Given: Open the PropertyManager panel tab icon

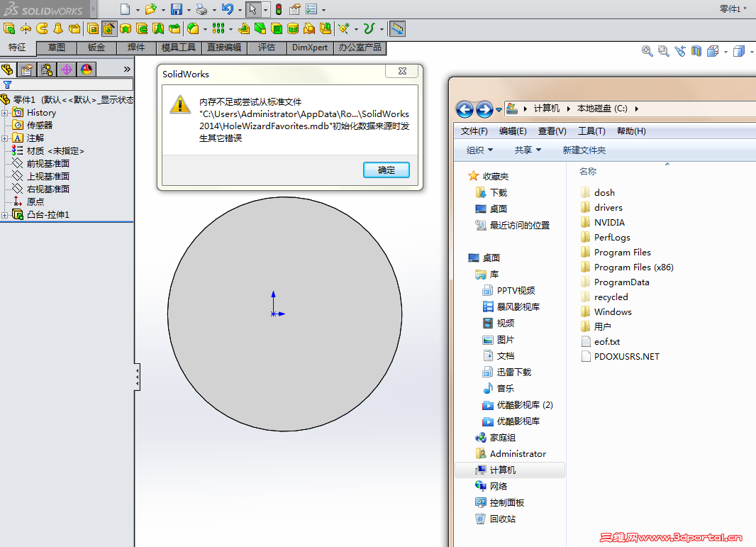Looking at the screenshot, I should click(x=27, y=70).
